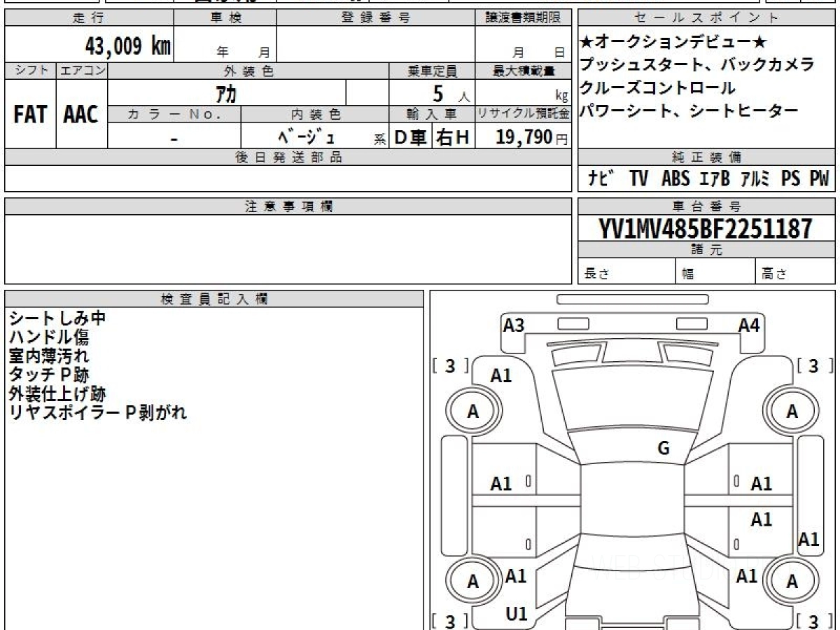Click the 高さ dimension field
Screen dimensions: 840x630
(x=795, y=272)
